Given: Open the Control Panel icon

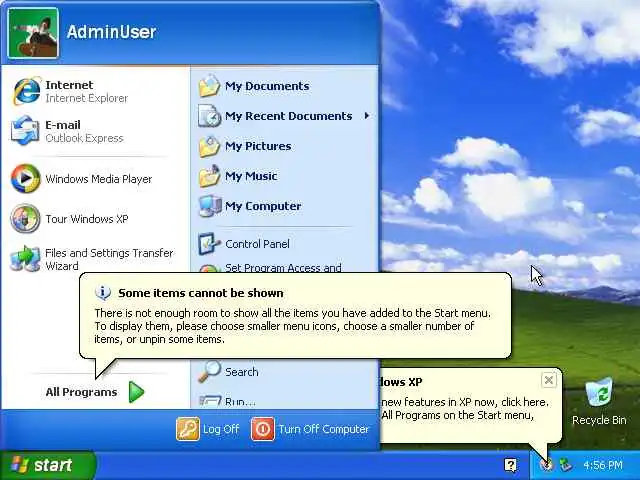Looking at the screenshot, I should coord(209,244).
